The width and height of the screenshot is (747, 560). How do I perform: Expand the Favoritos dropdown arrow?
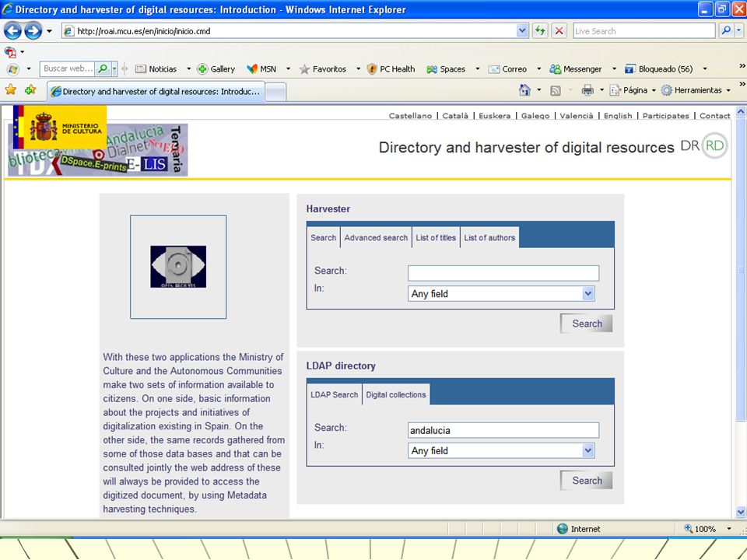point(358,69)
